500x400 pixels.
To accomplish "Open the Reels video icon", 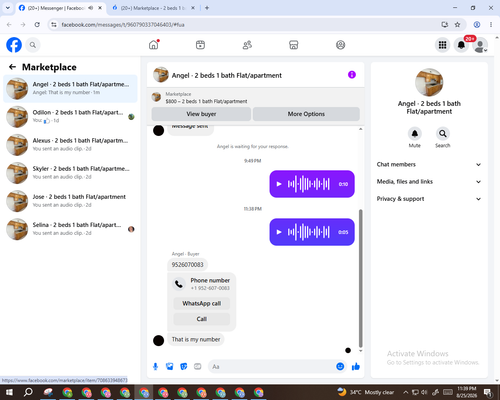I will point(200,45).
